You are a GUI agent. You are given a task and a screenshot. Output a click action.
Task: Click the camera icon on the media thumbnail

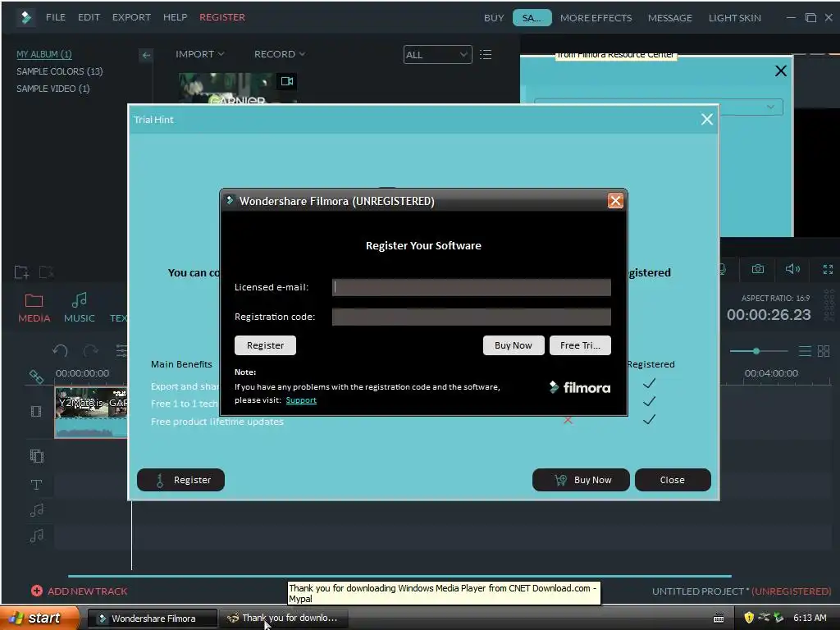tap(287, 81)
